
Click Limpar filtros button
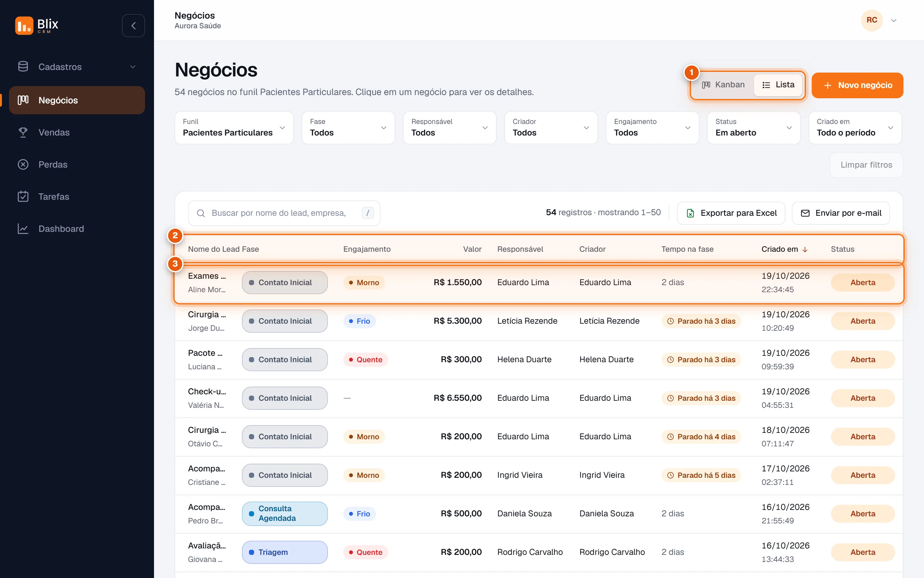point(866,165)
